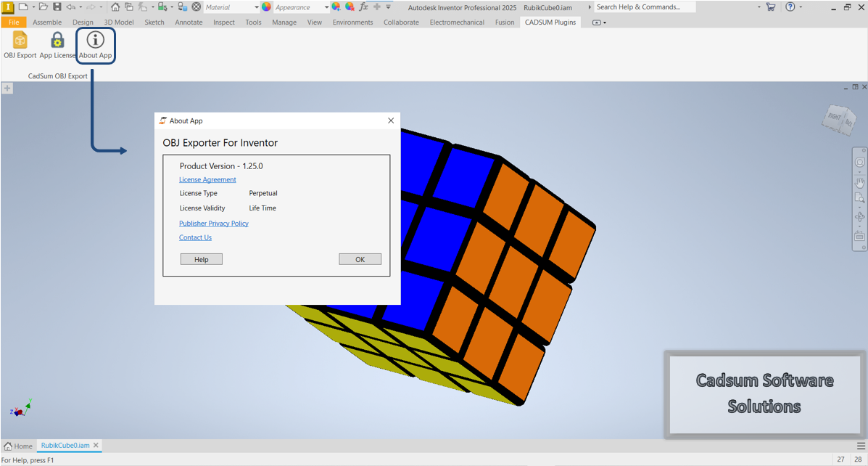Screen dimensions: 868x466
Task: Expand the navigation wheel options arrow
Action: 860,172
